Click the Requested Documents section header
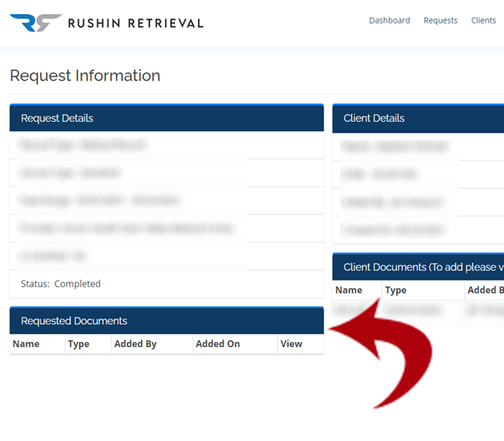This screenshot has width=504, height=441. click(166, 321)
